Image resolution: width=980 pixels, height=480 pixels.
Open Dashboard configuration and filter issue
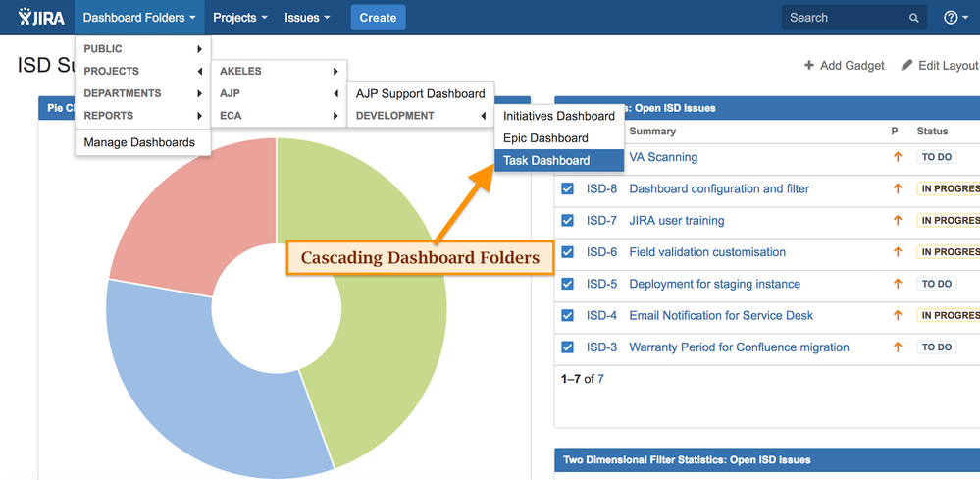click(719, 188)
